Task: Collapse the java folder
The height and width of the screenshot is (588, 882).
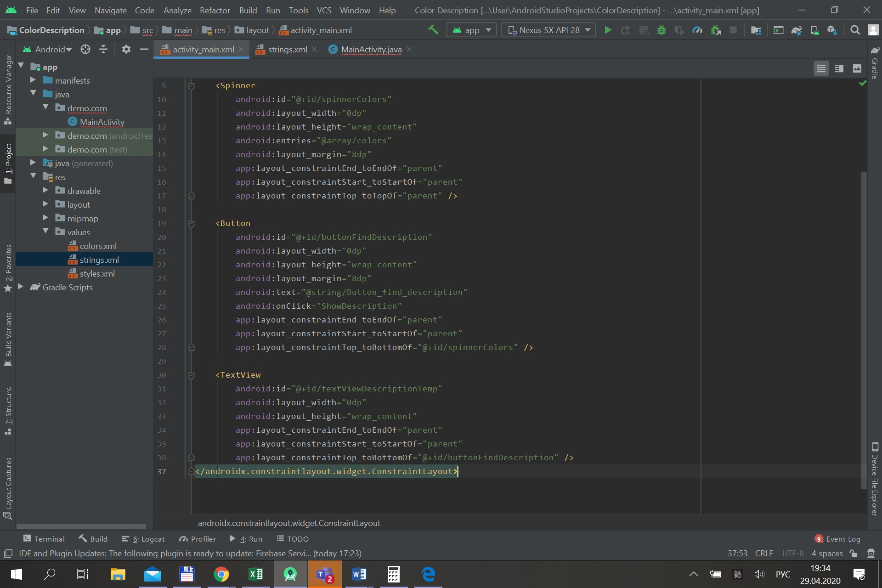Action: pos(33,93)
